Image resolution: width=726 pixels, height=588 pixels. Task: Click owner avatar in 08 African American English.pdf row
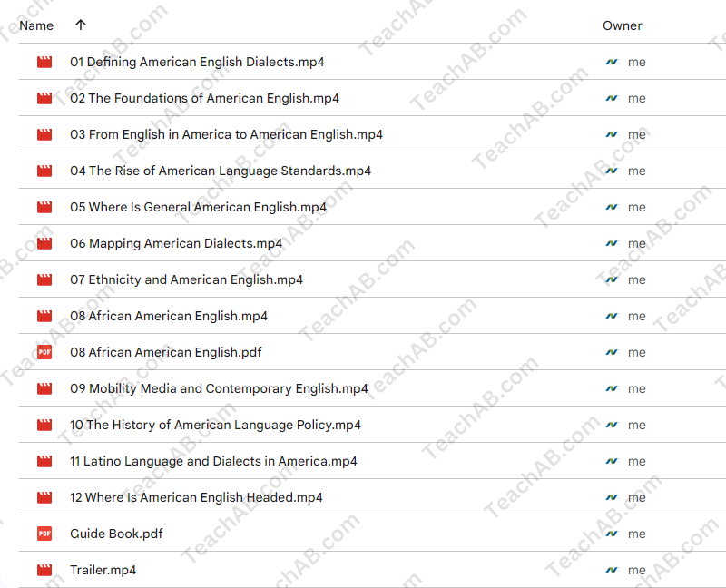pos(612,352)
